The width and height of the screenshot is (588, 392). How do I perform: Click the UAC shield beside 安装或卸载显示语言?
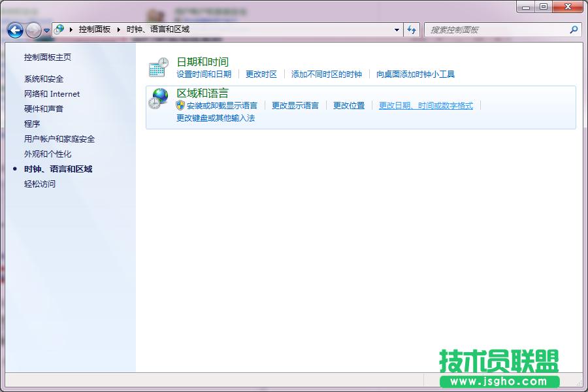pos(182,105)
